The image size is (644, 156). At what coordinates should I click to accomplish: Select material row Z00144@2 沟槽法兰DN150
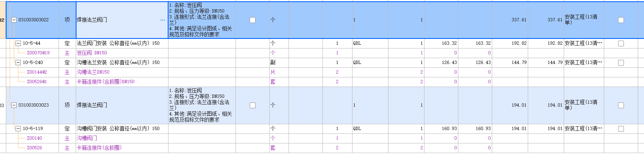(322, 72)
